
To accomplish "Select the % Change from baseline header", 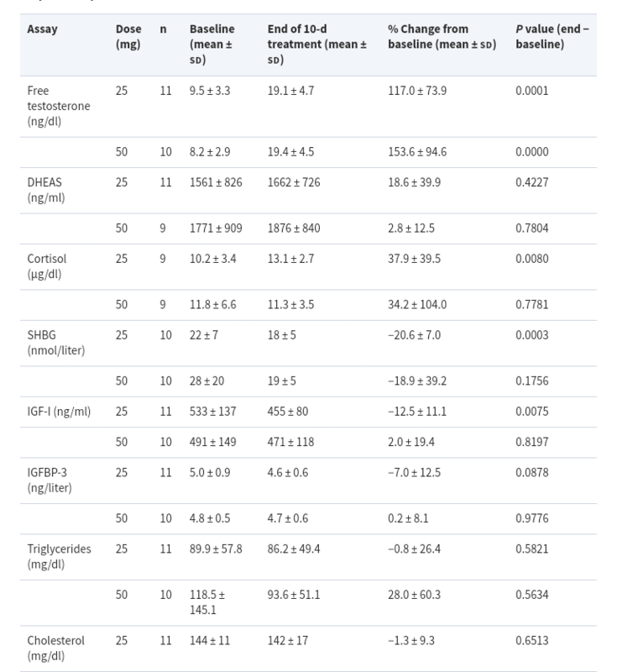I will pos(442,36).
